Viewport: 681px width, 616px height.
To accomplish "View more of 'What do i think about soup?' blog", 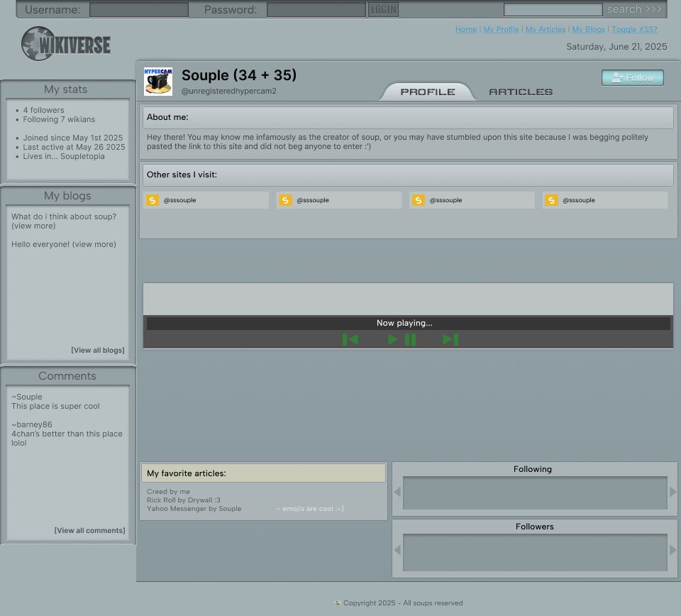I will pyautogui.click(x=33, y=226).
